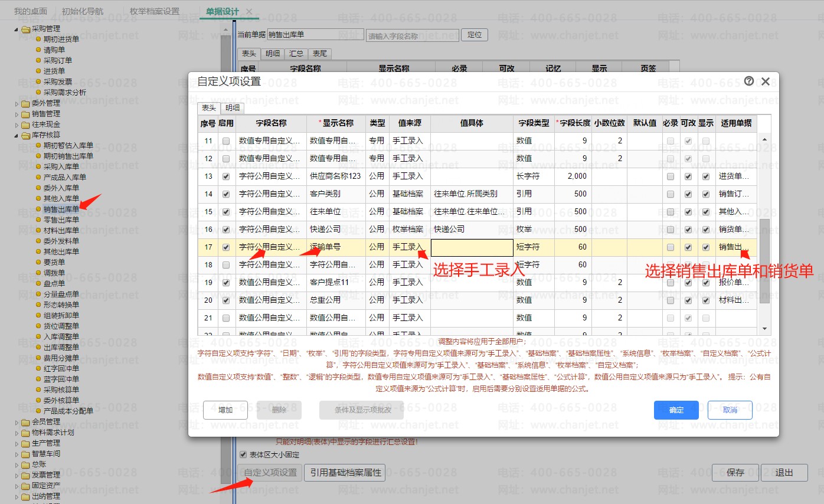Click the 取消 button

click(730, 410)
